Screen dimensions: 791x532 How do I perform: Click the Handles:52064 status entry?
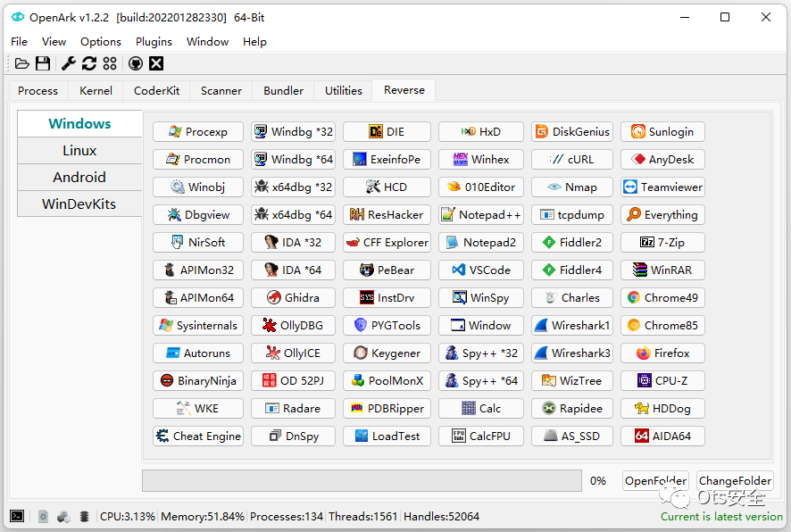pyautogui.click(x=441, y=516)
